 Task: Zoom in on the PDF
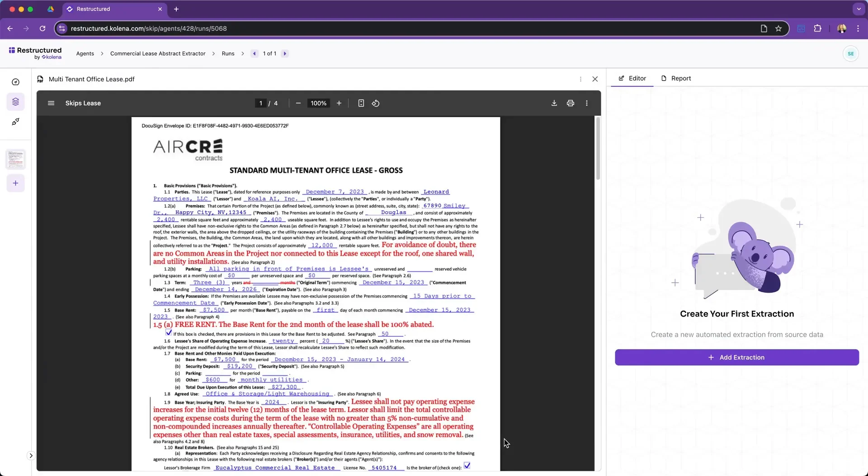tap(339, 103)
